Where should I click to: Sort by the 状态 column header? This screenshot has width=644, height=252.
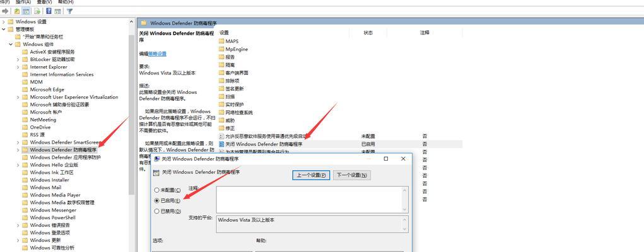(x=368, y=32)
